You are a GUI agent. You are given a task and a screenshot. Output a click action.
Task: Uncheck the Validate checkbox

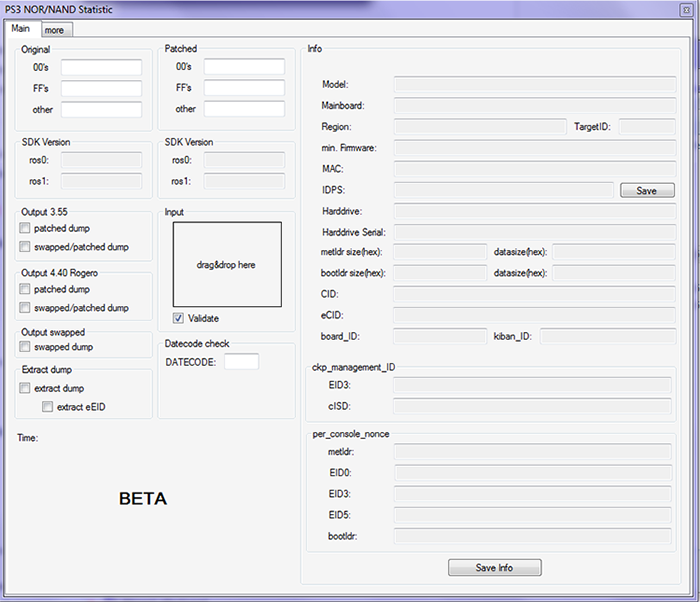tap(178, 318)
